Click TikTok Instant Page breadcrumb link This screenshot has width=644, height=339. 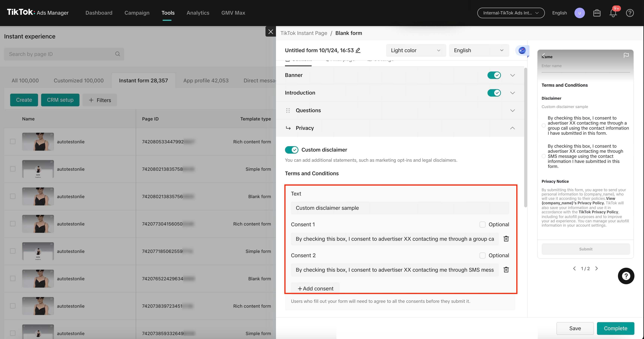304,33
